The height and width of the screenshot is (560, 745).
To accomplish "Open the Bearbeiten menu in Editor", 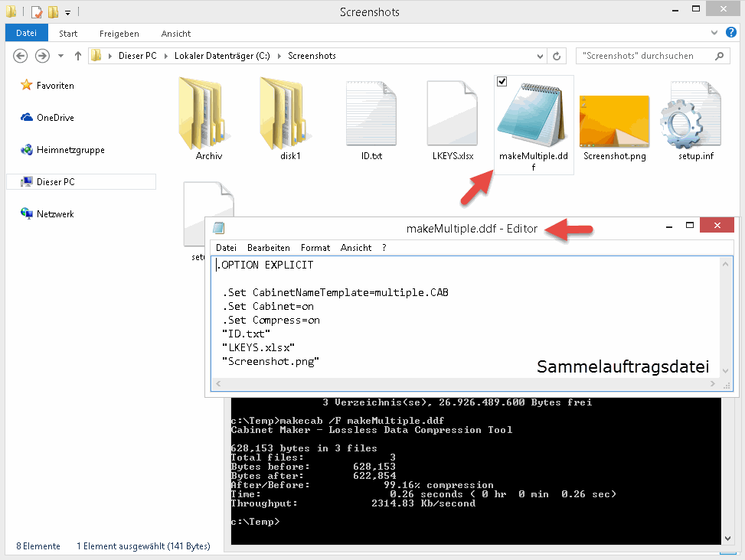I will pyautogui.click(x=268, y=248).
